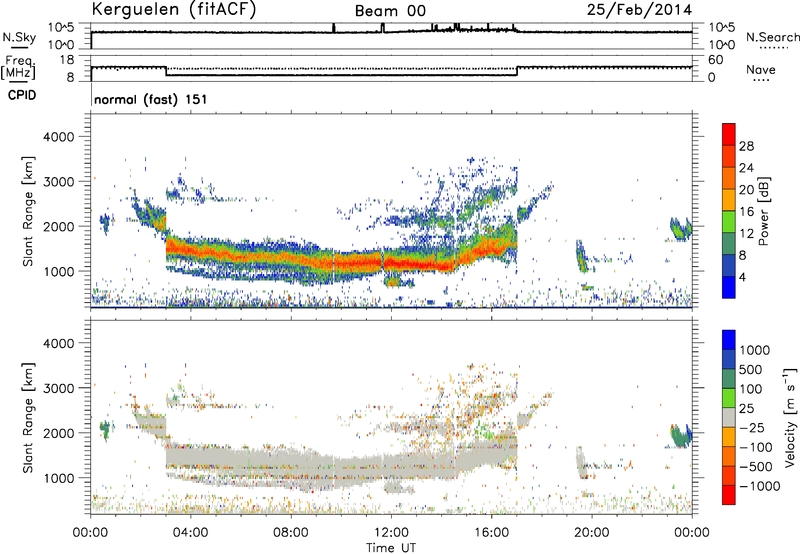Click the 'Velocity [m s-1]' colorbar label
Screen dimensions: 800x554
[x=790, y=417]
